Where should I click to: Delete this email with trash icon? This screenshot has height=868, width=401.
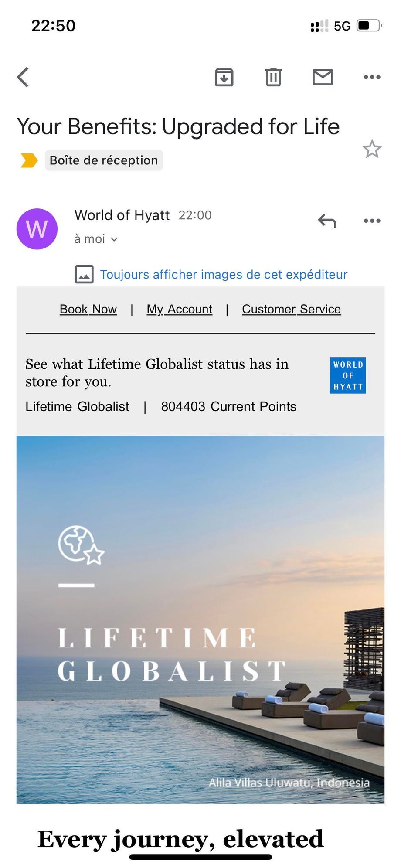(273, 77)
